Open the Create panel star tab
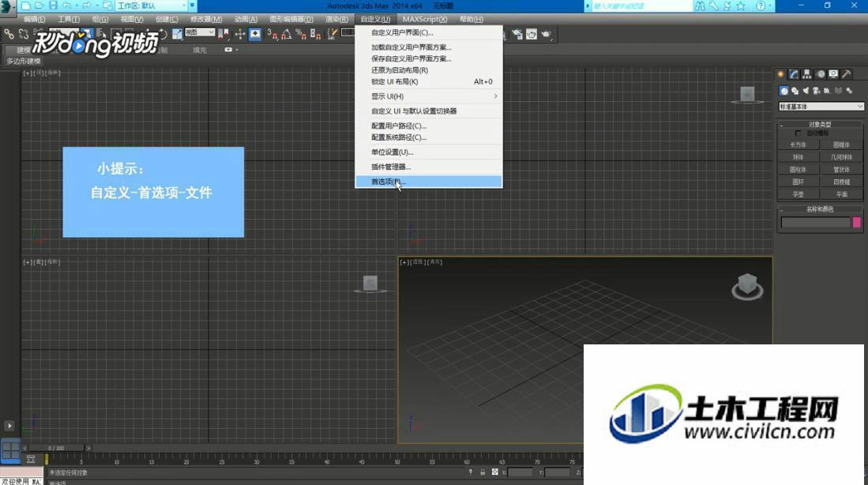868x485 pixels. pyautogui.click(x=780, y=74)
